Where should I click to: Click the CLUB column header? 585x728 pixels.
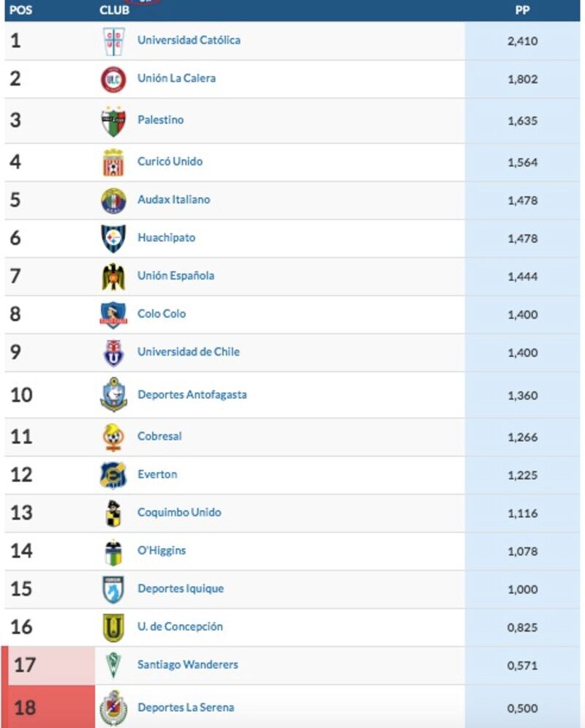(x=114, y=10)
